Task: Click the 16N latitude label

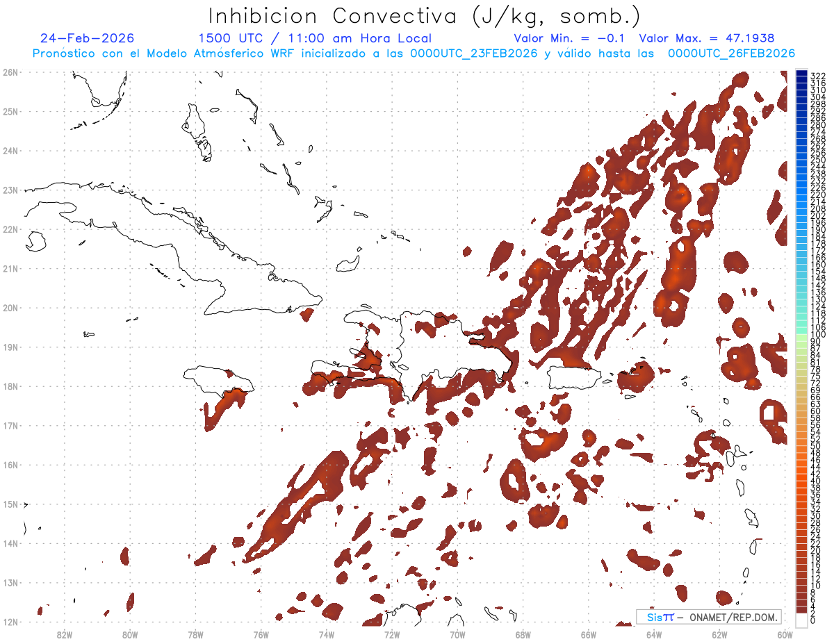Action: click(10, 465)
